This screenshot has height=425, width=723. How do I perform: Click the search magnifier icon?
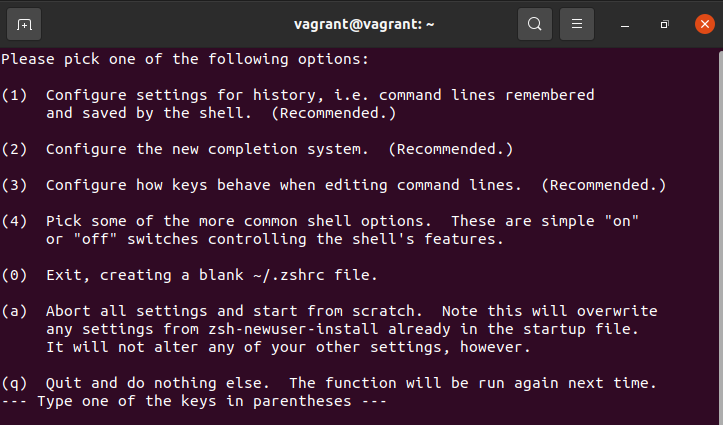(x=534, y=23)
